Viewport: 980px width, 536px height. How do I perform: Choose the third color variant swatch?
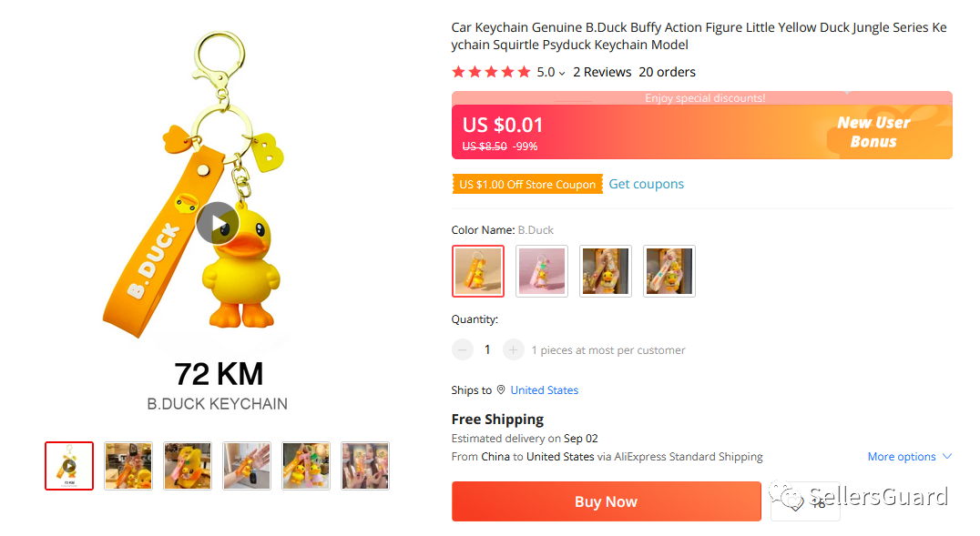606,271
